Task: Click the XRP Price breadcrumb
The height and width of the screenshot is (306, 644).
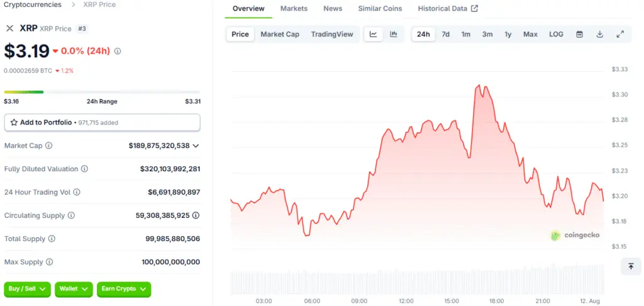Action: [99, 5]
